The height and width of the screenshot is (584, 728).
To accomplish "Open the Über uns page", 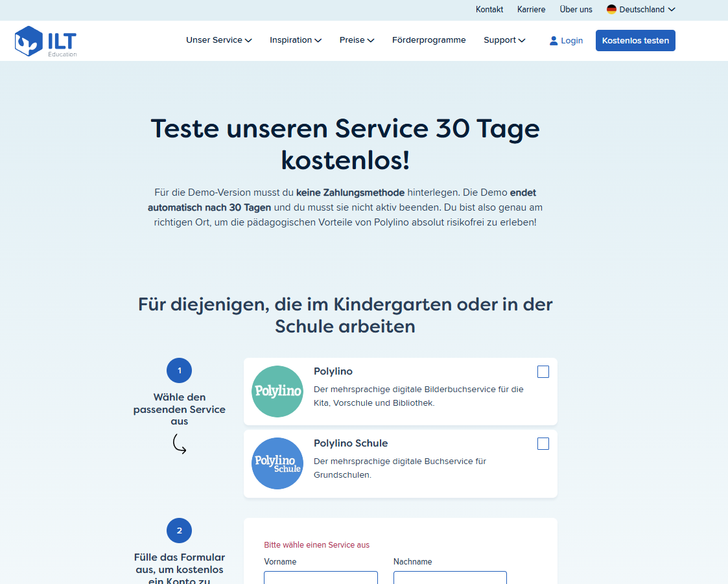I will pyautogui.click(x=576, y=9).
